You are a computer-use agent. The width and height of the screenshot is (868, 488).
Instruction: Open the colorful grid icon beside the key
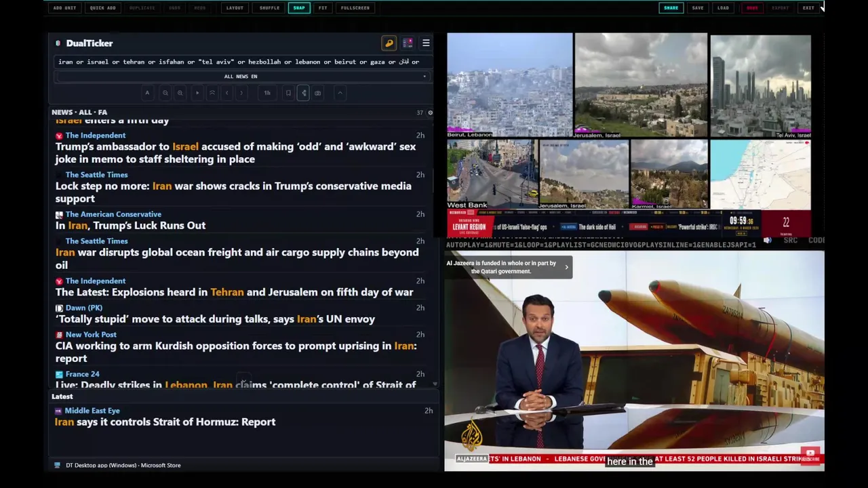408,43
